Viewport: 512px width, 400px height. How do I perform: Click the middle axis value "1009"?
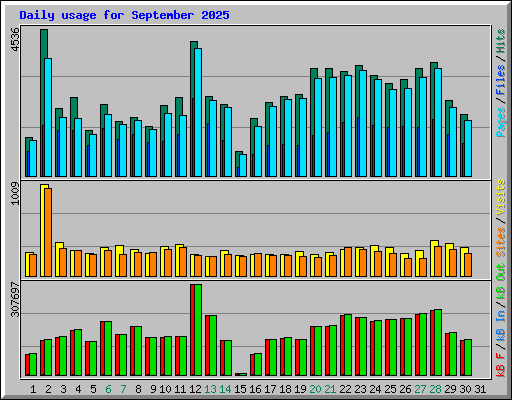tap(15, 194)
